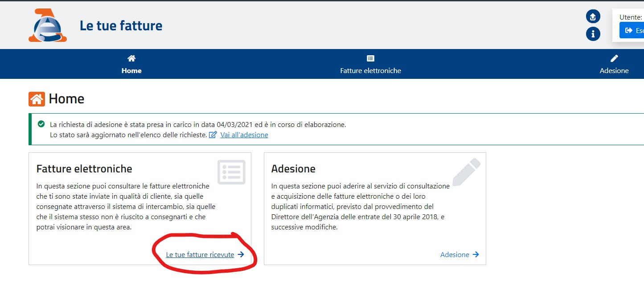Viewport: 644px width, 282px height.
Task: Open the info circle icon in header
Action: 593,34
